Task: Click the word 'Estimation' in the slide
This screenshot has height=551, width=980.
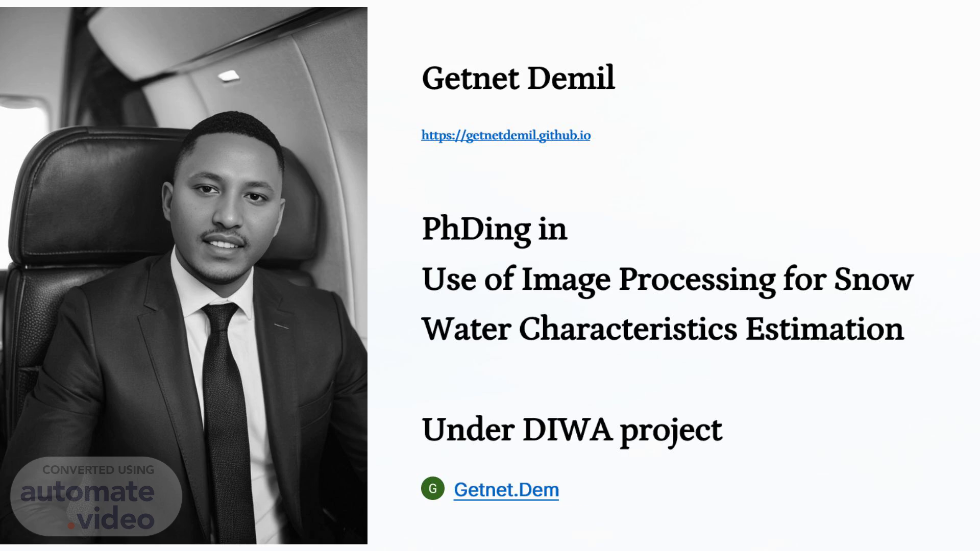Action: click(825, 329)
